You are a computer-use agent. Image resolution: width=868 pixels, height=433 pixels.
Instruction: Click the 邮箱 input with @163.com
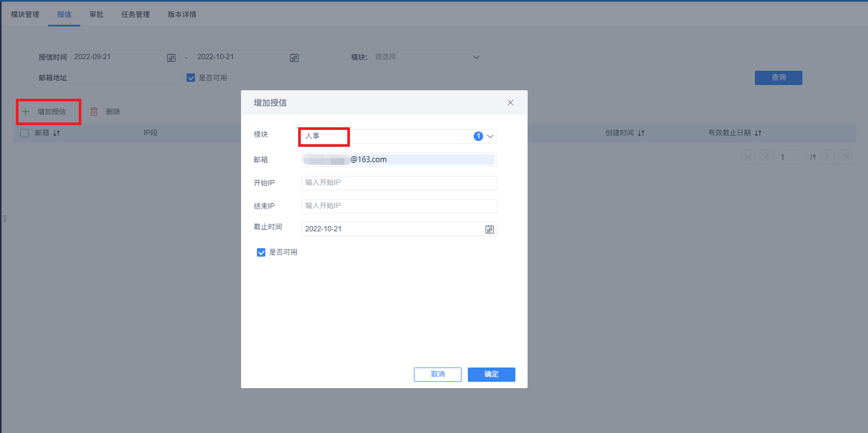399,159
